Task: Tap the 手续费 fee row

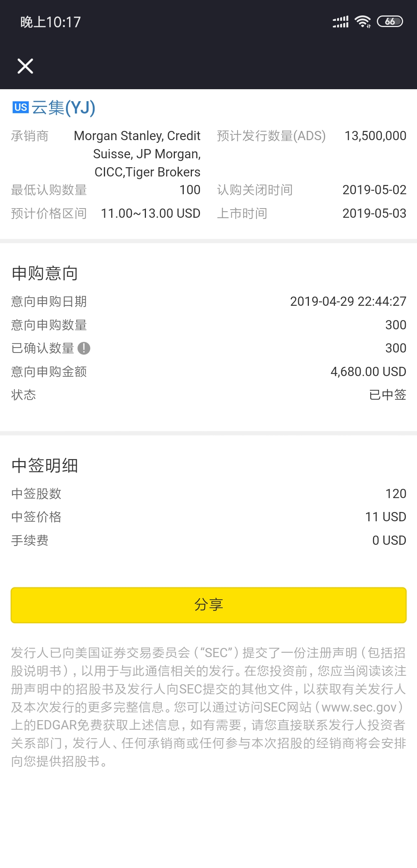Action: (208, 540)
